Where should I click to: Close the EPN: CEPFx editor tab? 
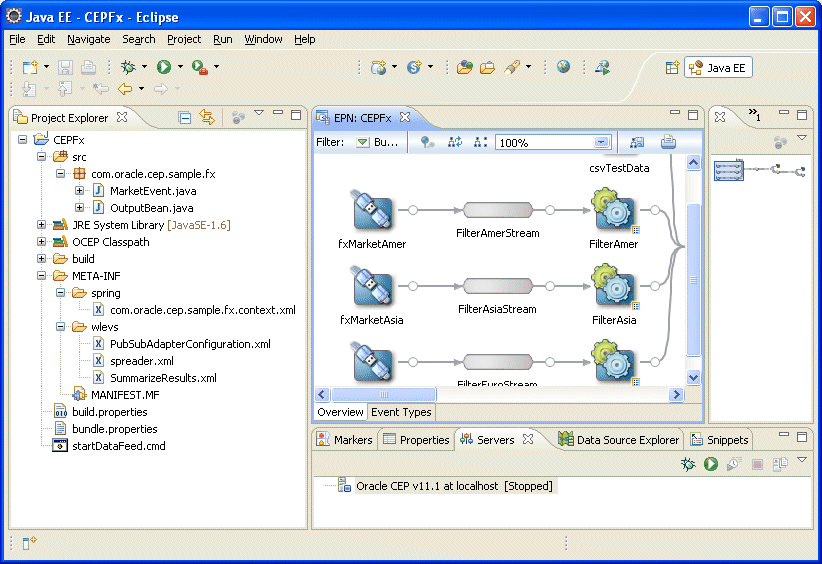point(405,117)
